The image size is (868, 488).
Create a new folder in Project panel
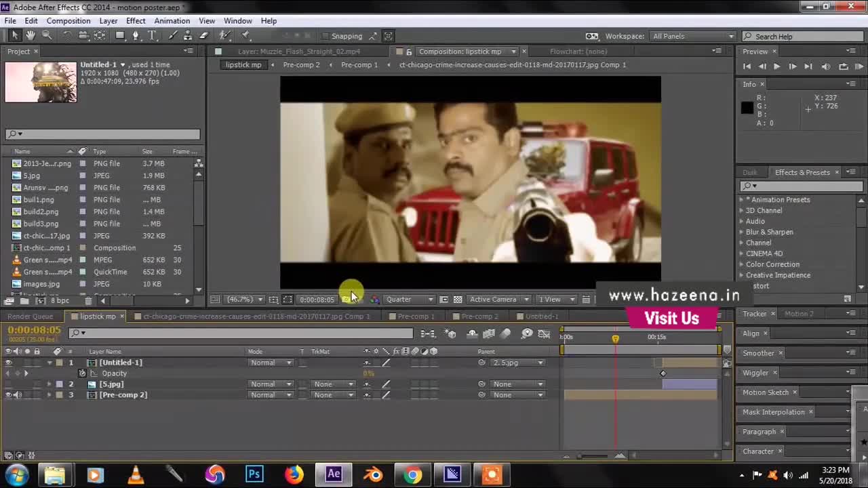(24, 300)
